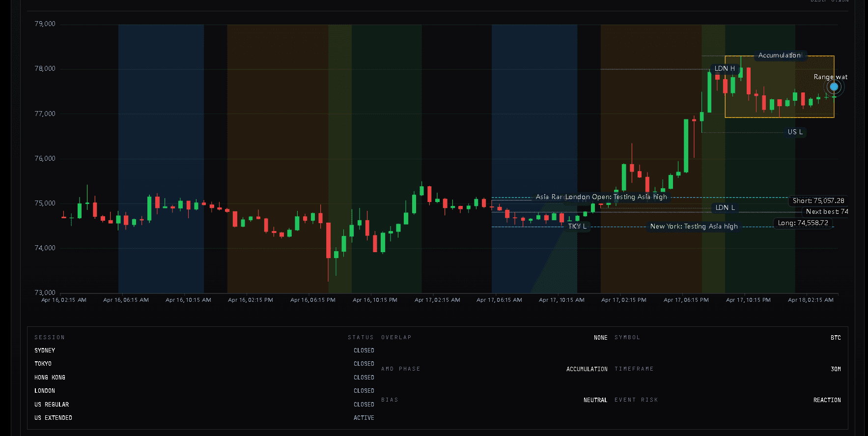The width and height of the screenshot is (868, 436).
Task: Select the London Open: Testing Asia high annotation
Action: coord(616,197)
